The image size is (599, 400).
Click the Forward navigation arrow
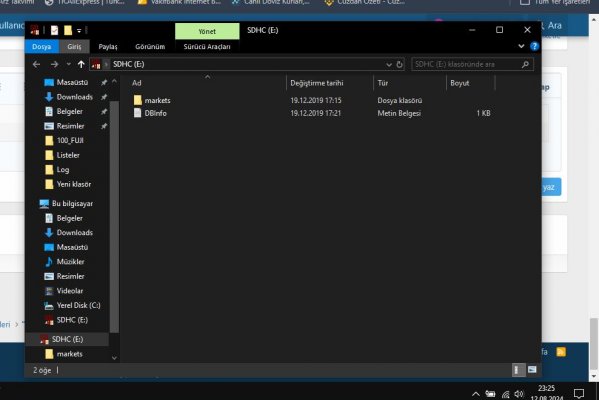pyautogui.click(x=55, y=64)
